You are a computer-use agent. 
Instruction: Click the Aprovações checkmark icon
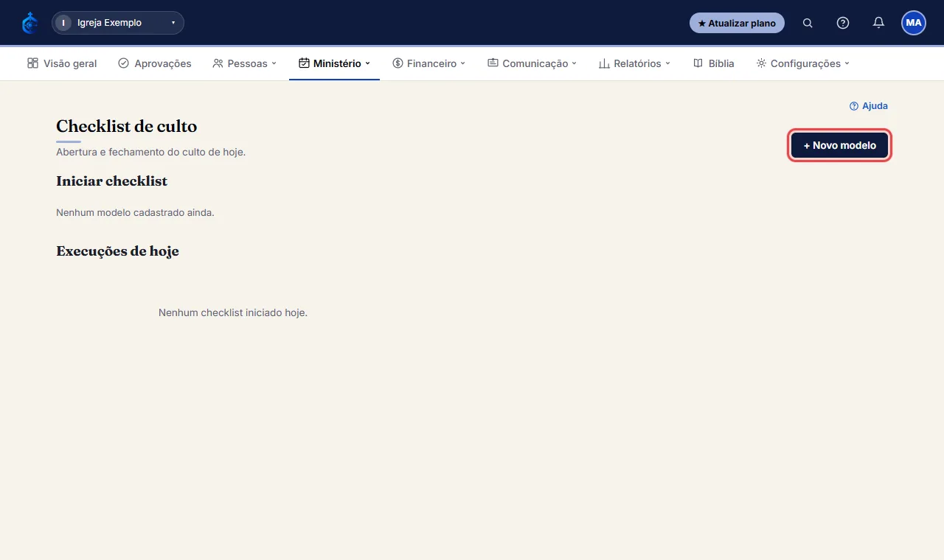tap(123, 63)
